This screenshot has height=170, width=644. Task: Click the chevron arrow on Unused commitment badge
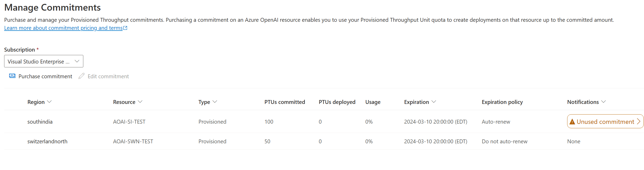[x=639, y=122]
